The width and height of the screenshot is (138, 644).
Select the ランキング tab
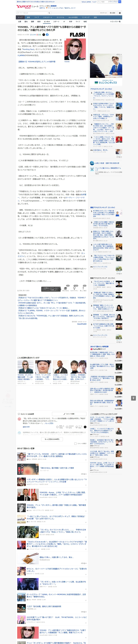click(x=86, y=17)
